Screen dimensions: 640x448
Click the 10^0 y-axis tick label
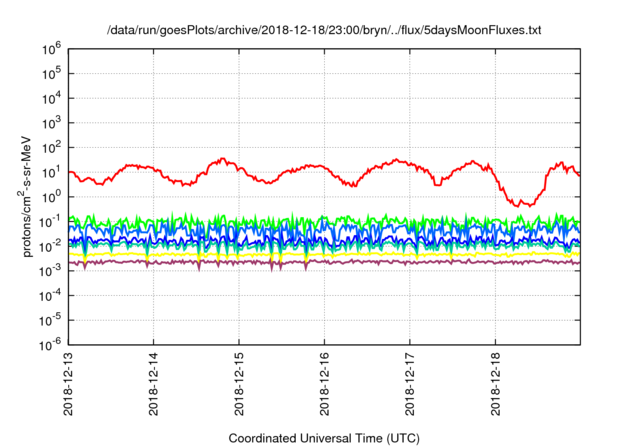[51, 197]
